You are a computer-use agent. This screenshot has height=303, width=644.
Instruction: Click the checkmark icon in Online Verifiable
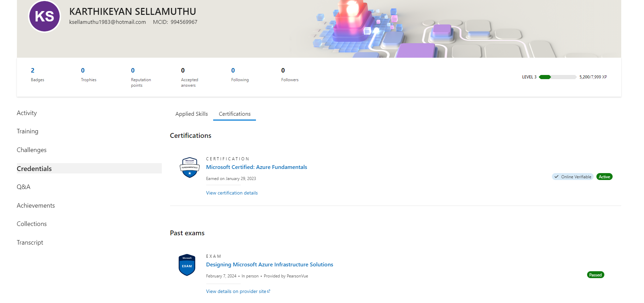[x=556, y=177]
